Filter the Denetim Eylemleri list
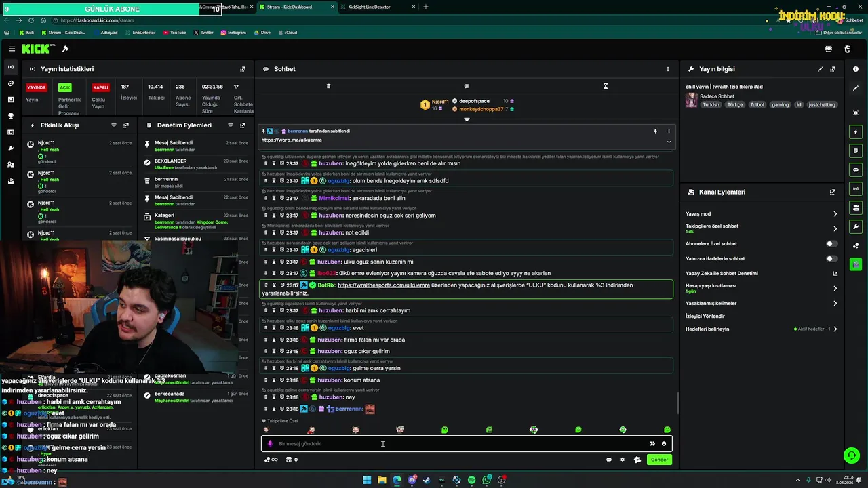 [x=231, y=125]
